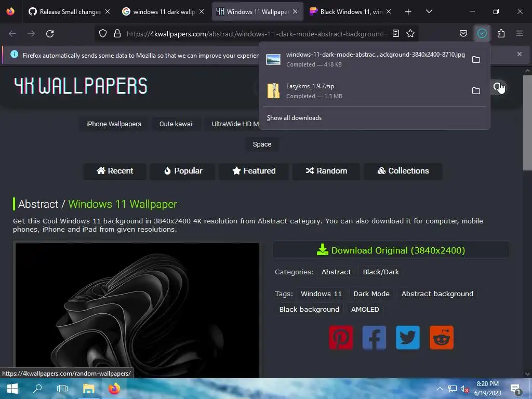This screenshot has height=399, width=532.
Task: Open the Extensions puzzle icon
Action: (501, 33)
